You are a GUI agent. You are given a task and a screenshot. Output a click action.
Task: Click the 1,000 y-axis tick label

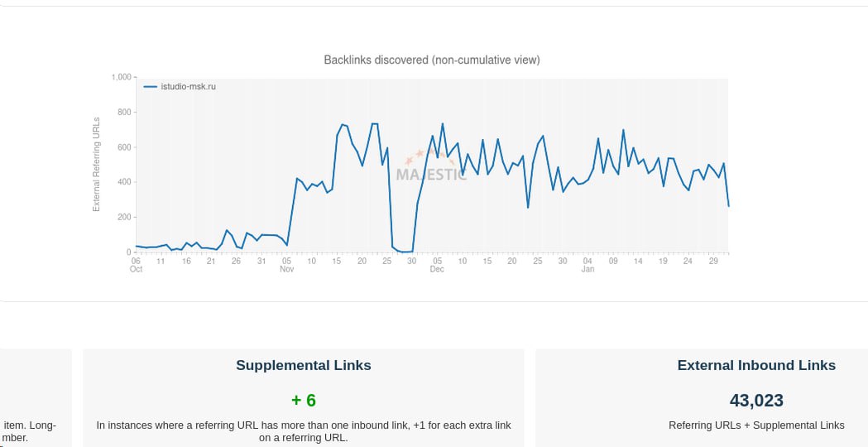point(121,77)
